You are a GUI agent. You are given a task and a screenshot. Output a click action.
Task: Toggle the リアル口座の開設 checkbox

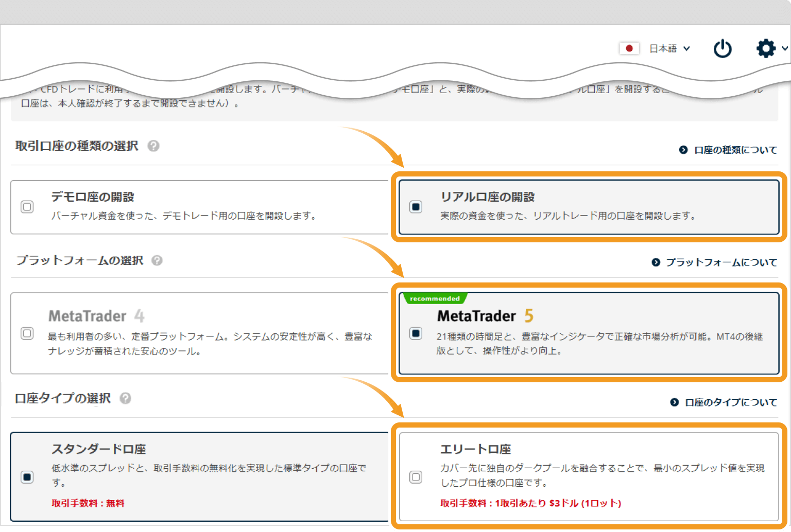[x=416, y=207]
